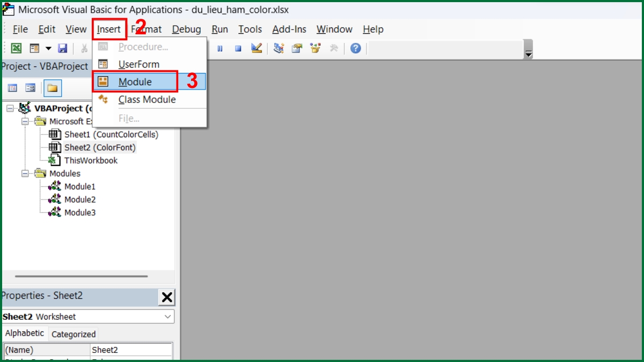Open Help using the question mark icon
The width and height of the screenshot is (644, 362).
coord(355,48)
